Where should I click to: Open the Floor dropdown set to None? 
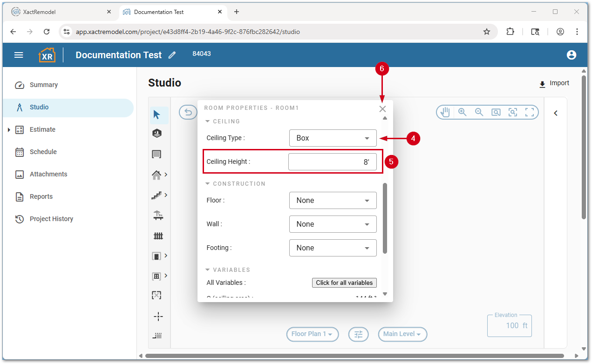(333, 200)
